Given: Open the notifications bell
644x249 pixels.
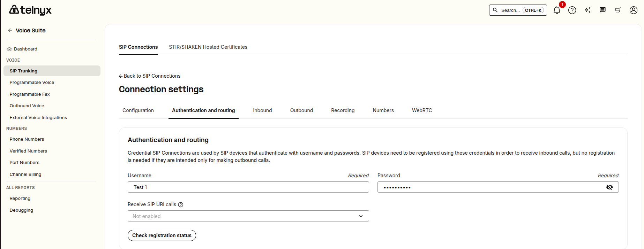Looking at the screenshot, I should click(x=557, y=10).
